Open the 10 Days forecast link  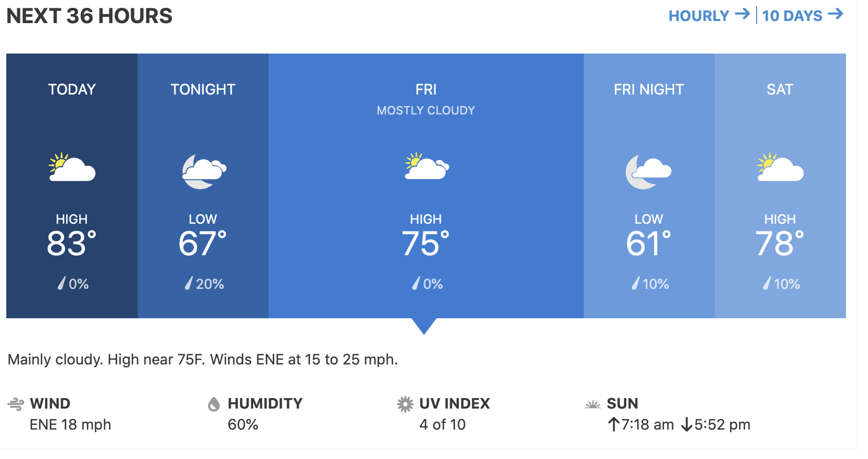(x=802, y=16)
